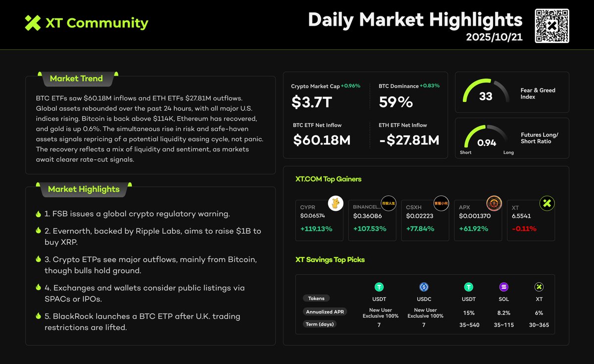Click the flame icon beside highlight 1
The width and height of the screenshot is (594, 364).
pyautogui.click(x=38, y=214)
